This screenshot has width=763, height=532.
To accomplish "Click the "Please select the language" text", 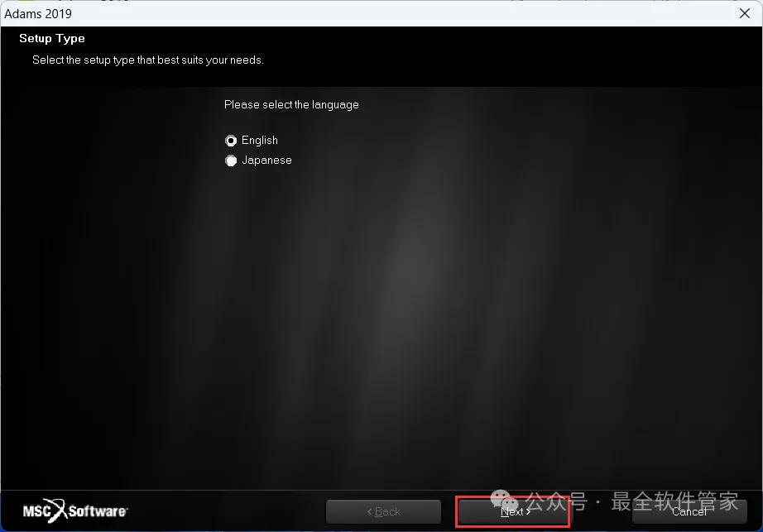I will 291,105.
